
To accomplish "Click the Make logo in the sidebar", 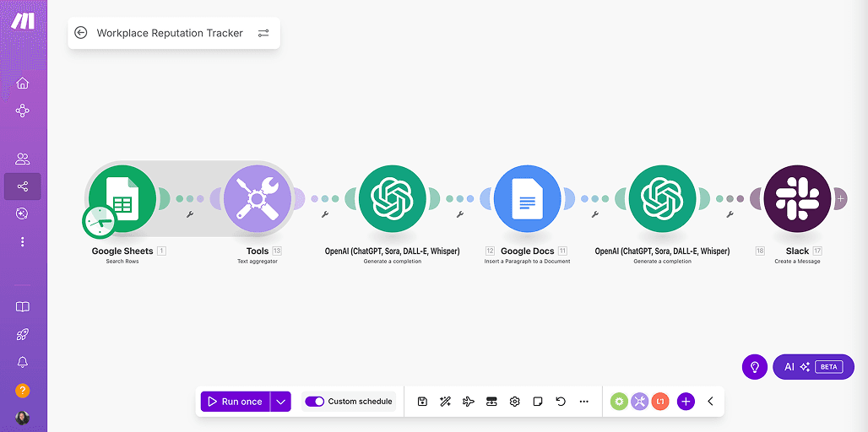I will click(23, 21).
